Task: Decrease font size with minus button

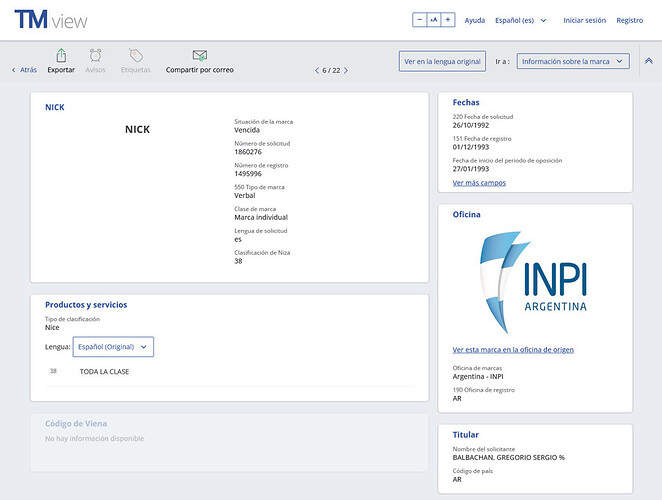Action: click(419, 20)
